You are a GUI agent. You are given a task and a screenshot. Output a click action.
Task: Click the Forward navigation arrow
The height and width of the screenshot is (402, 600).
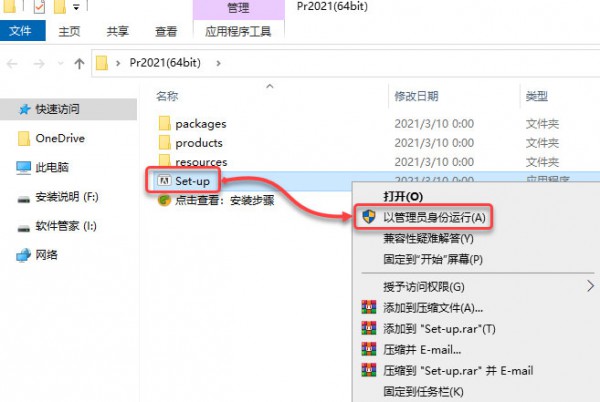tap(39, 63)
